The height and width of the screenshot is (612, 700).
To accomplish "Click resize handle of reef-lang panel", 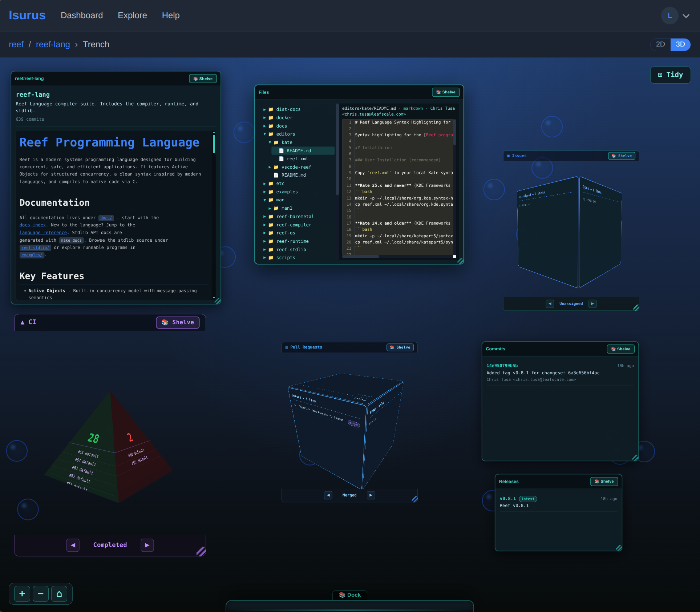I will [x=218, y=301].
